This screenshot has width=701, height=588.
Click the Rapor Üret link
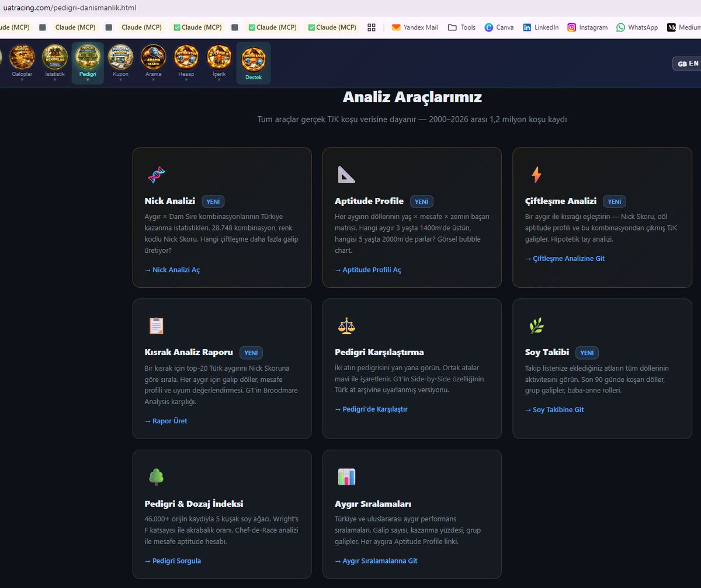tap(166, 421)
